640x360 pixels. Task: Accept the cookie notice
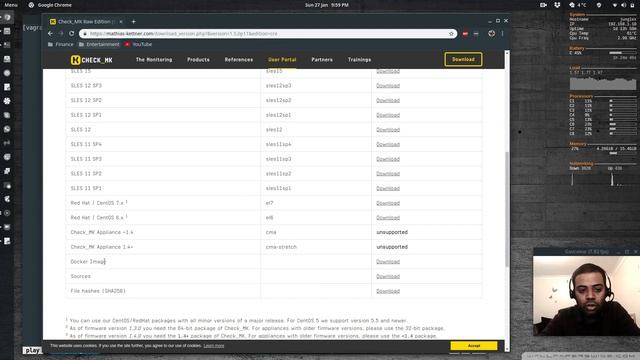point(474,346)
